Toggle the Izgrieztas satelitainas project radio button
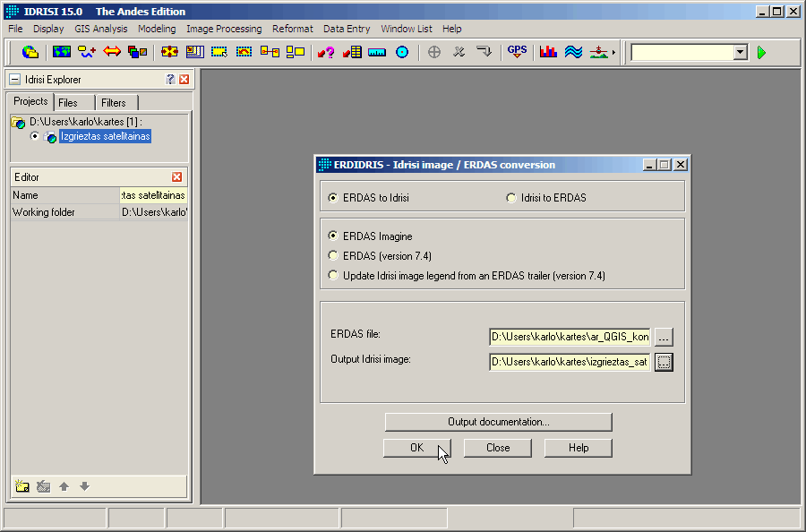 point(34,136)
